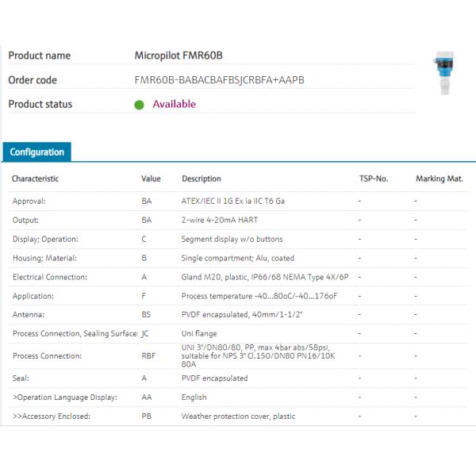This screenshot has height=476, width=476.
Task: Open the Configuration tab
Action: (37, 152)
